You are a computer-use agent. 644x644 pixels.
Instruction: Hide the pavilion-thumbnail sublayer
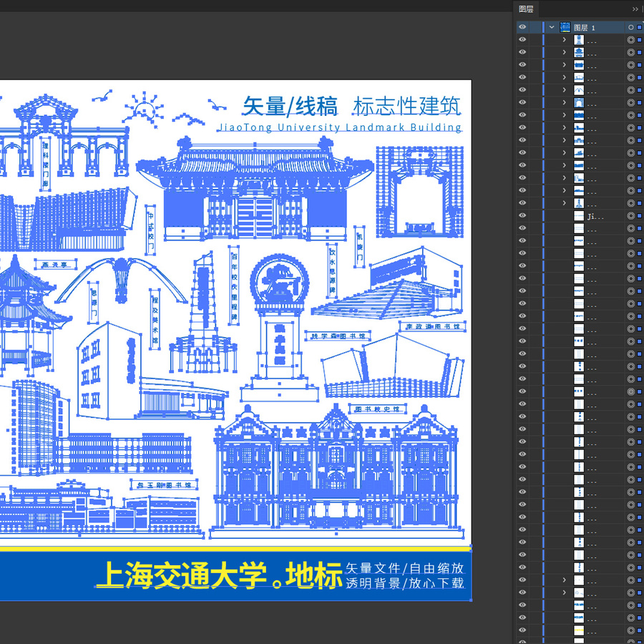point(522,52)
